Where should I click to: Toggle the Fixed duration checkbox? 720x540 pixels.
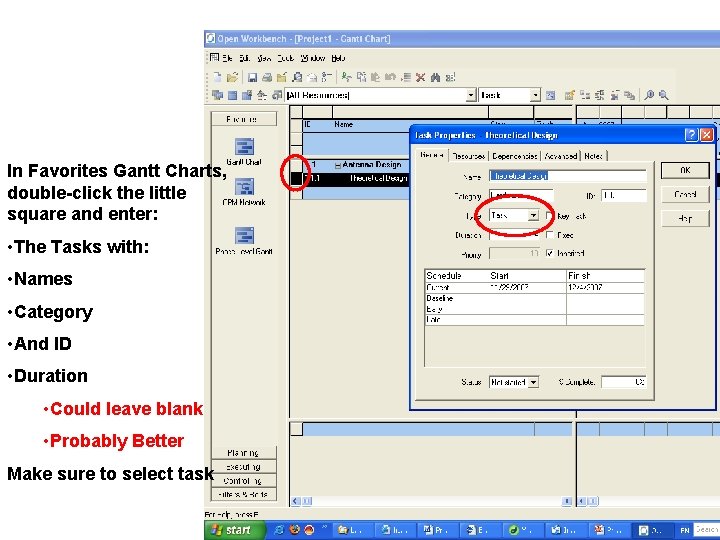click(x=550, y=235)
